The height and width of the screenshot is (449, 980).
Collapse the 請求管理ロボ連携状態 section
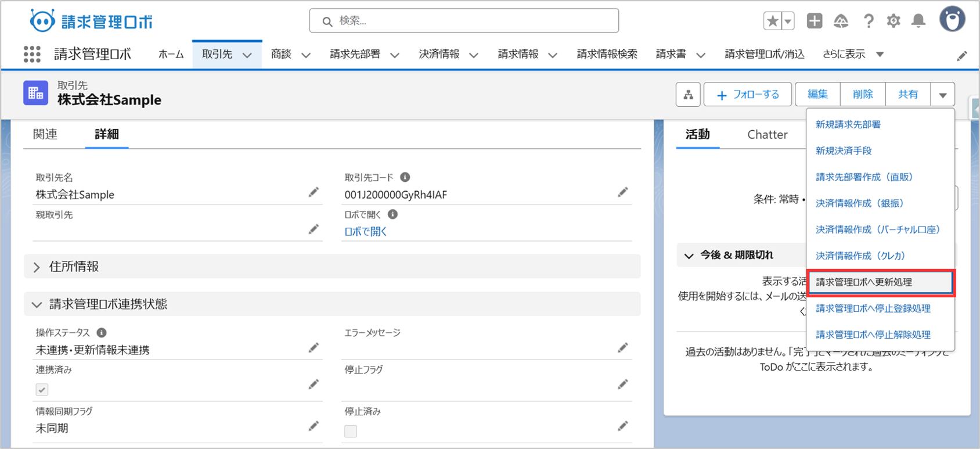click(x=37, y=304)
